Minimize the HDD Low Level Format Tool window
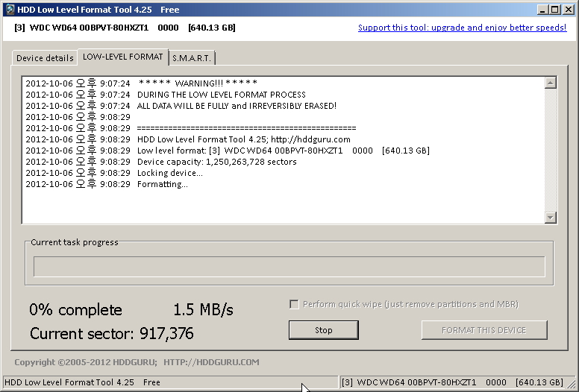This screenshot has height=392, width=579. (x=543, y=10)
